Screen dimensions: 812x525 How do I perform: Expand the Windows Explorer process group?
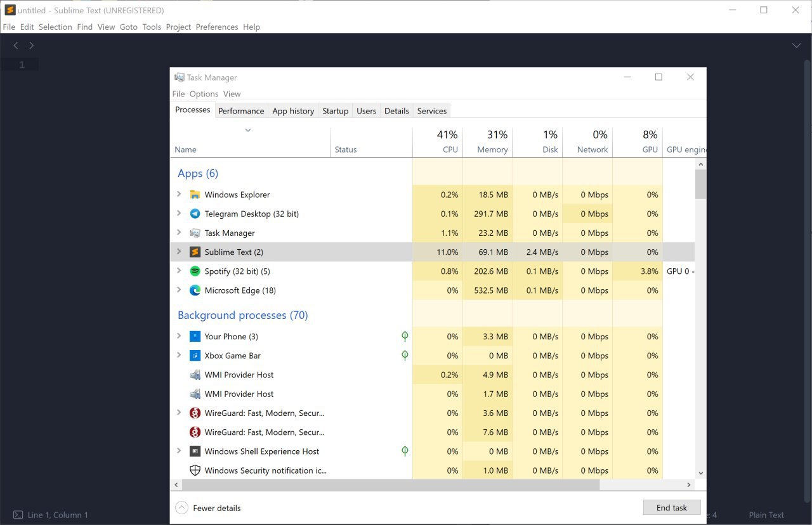179,195
